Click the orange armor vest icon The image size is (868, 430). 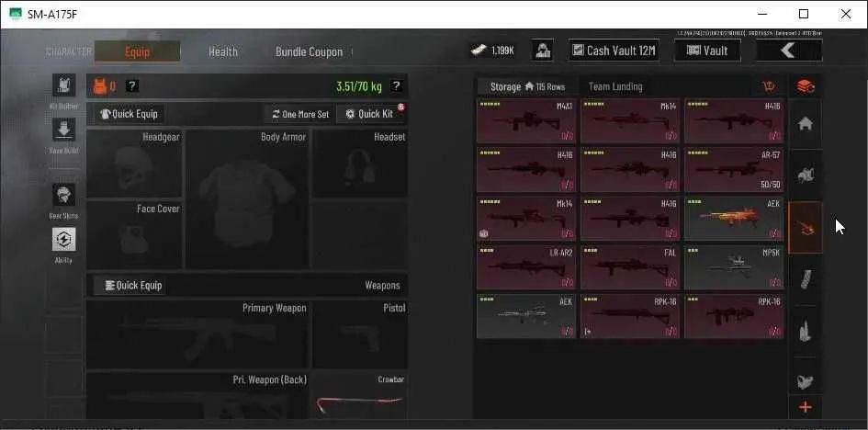tap(99, 85)
